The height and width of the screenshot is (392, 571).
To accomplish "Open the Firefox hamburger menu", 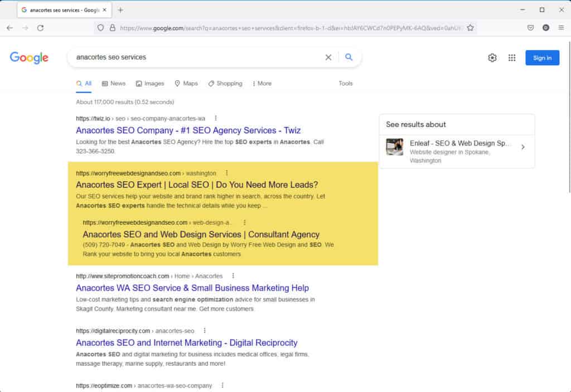I will 561,28.
